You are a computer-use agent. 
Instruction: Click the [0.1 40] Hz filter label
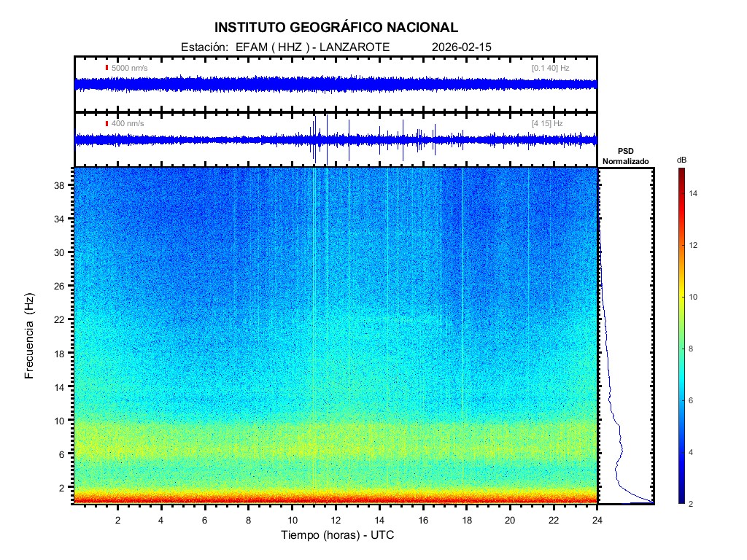pos(550,68)
